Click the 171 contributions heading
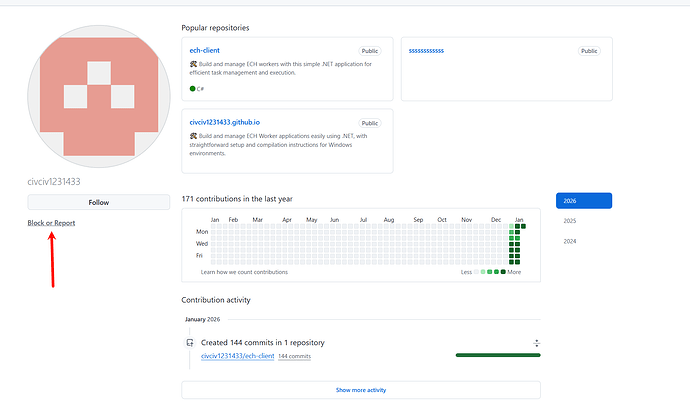This screenshot has height=404, width=690. pos(237,199)
